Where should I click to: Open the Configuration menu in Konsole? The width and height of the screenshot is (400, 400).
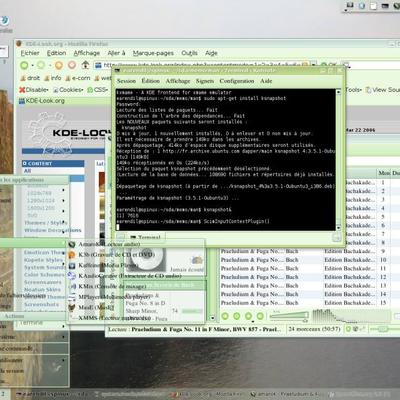pos(237,81)
